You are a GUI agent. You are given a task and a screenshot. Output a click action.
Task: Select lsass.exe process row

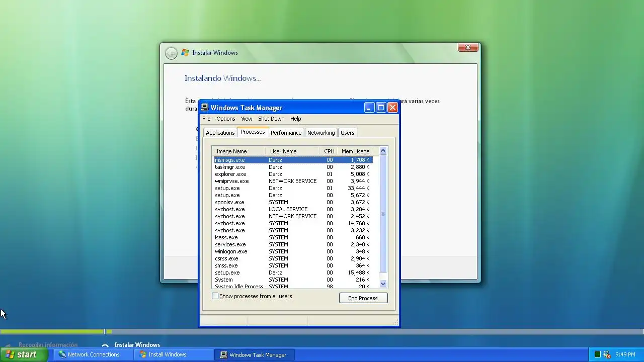[293, 237]
